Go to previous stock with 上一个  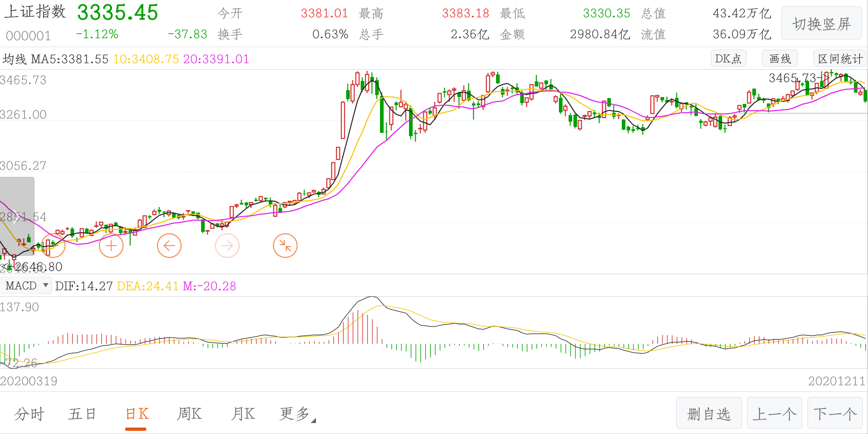coord(775,413)
